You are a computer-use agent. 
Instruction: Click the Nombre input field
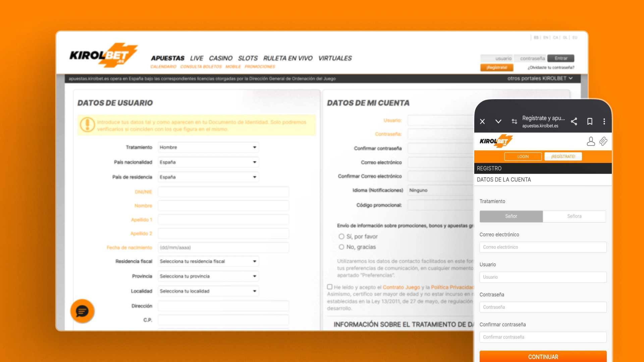pos(223,205)
